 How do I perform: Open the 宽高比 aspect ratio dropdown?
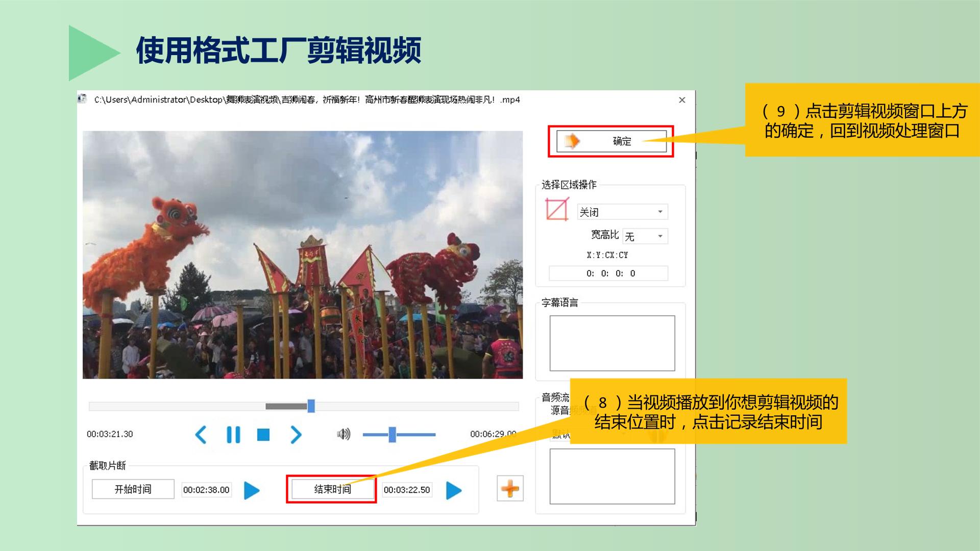tap(645, 236)
